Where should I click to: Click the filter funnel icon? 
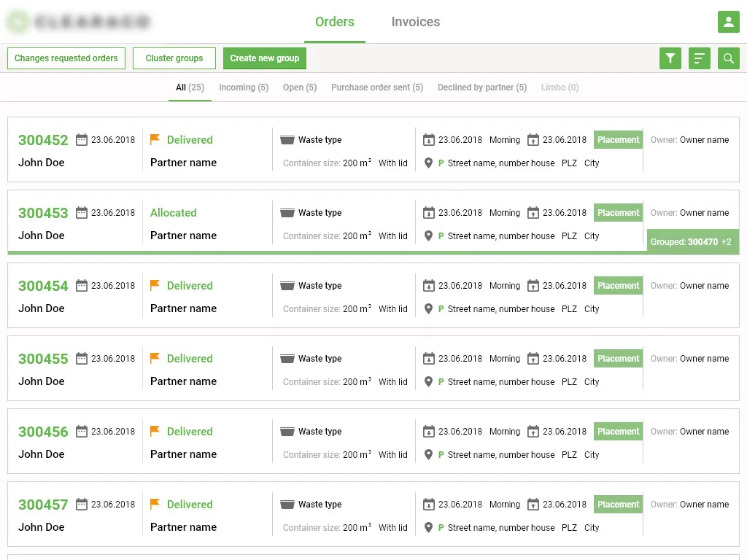(670, 58)
